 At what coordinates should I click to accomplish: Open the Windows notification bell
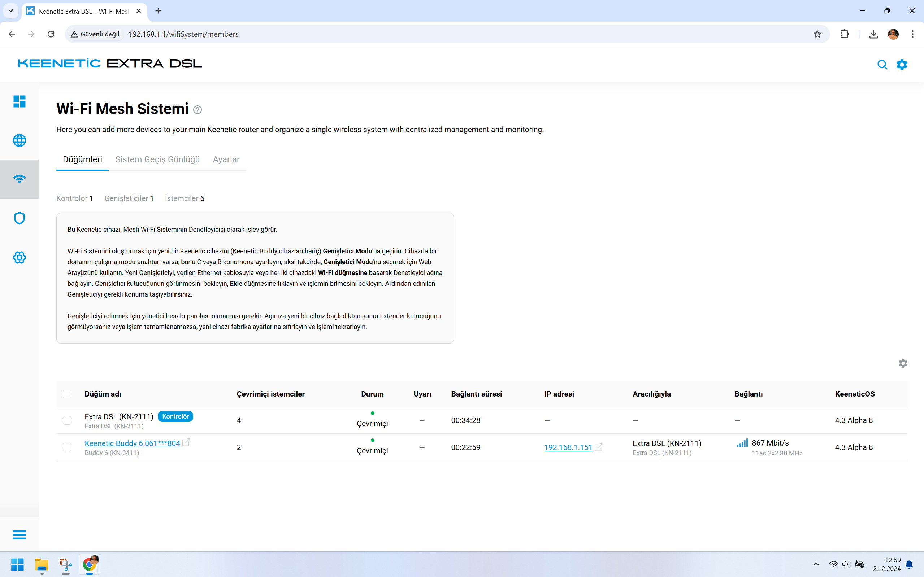(909, 564)
